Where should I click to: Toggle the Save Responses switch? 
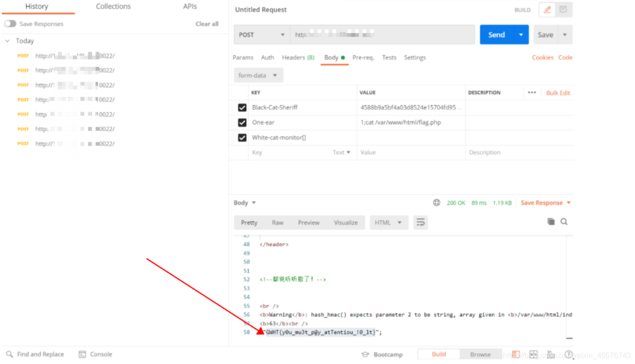click(10, 23)
